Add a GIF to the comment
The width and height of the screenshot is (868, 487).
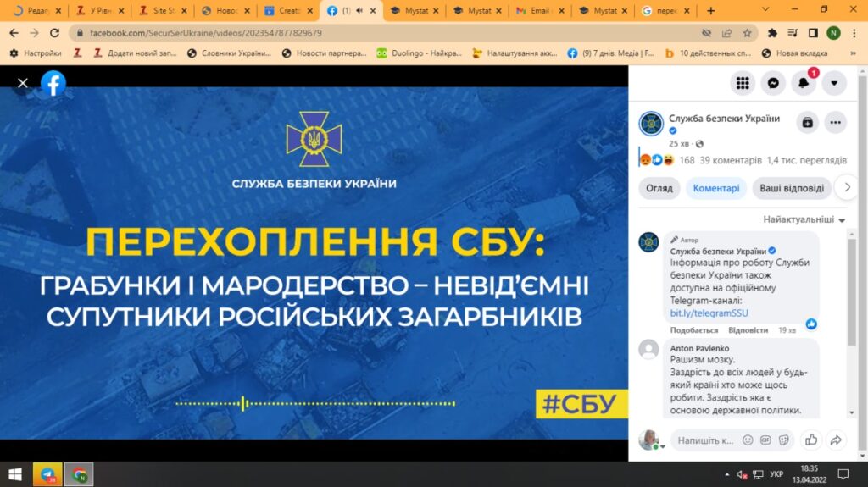click(765, 440)
